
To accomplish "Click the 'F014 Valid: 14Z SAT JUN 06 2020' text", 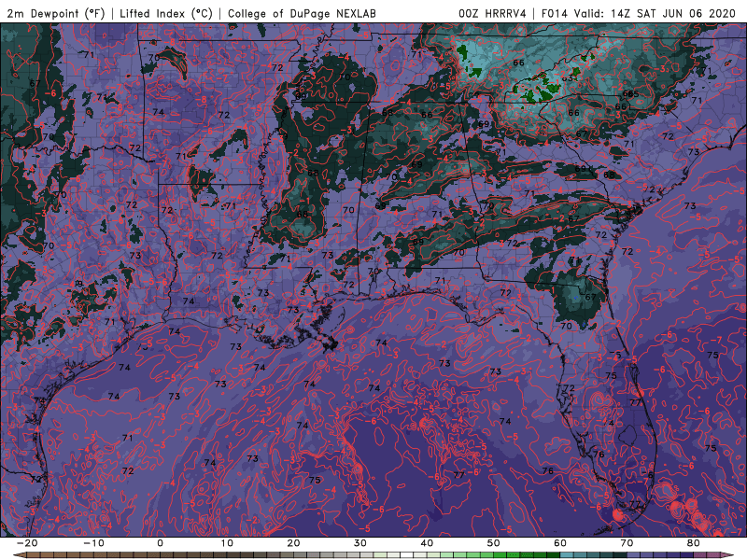I will tap(639, 13).
